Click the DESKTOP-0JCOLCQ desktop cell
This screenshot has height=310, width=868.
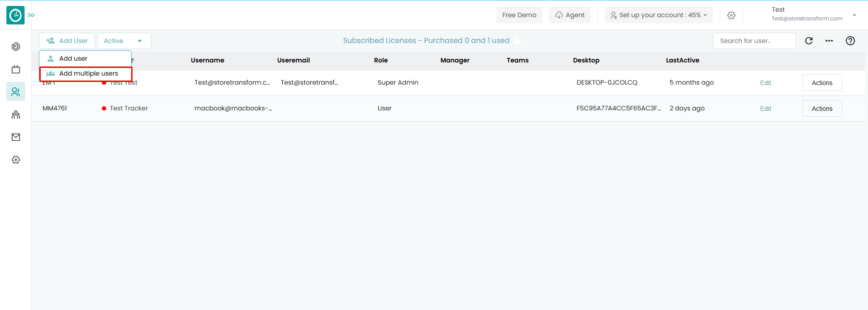click(607, 82)
